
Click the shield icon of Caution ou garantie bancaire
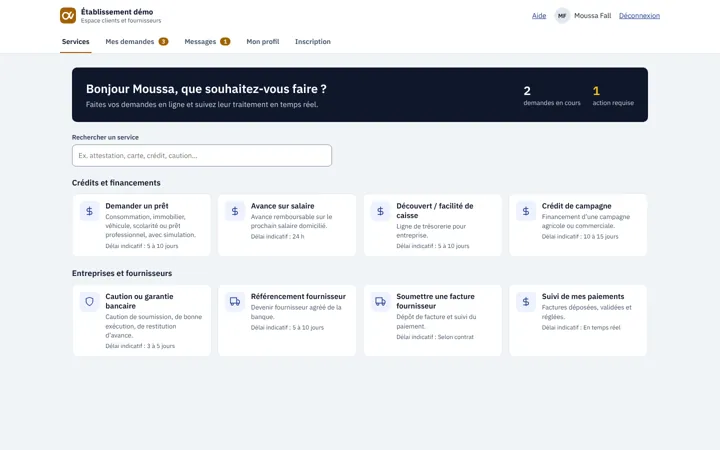pos(90,302)
